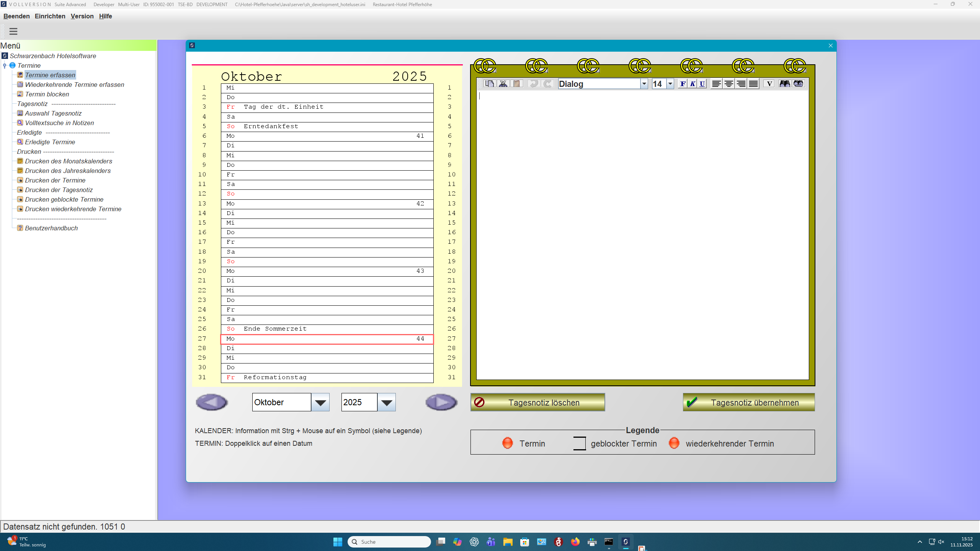Open the font size 14 selector

tap(670, 83)
